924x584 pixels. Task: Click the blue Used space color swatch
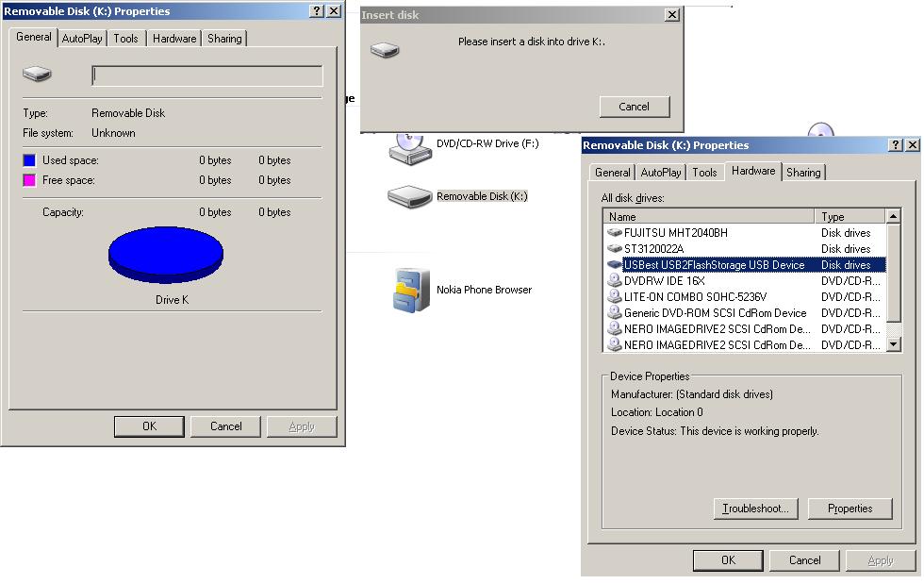pyautogui.click(x=29, y=160)
